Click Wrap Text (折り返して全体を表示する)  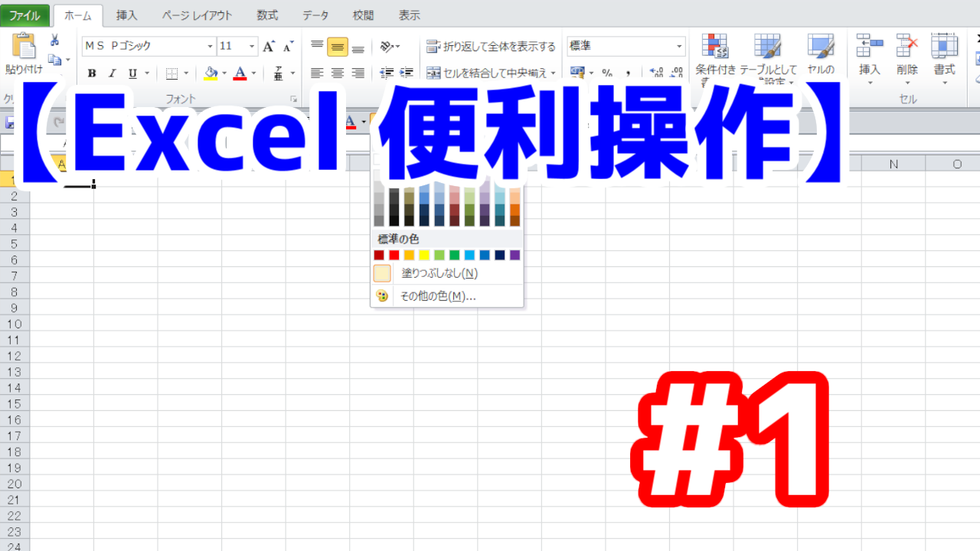491,47
